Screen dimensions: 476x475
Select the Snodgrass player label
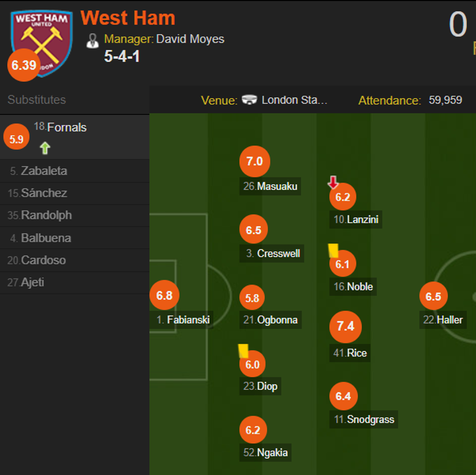365,420
